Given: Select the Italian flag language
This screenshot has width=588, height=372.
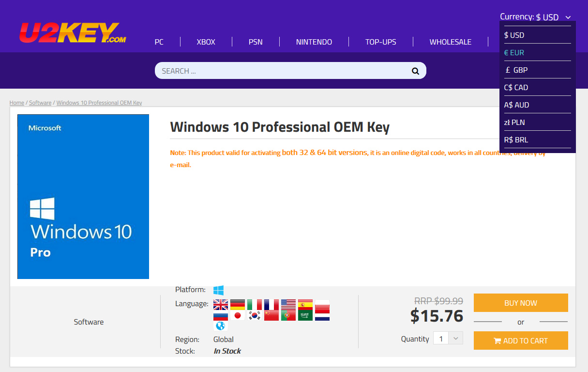Looking at the screenshot, I should [255, 305].
